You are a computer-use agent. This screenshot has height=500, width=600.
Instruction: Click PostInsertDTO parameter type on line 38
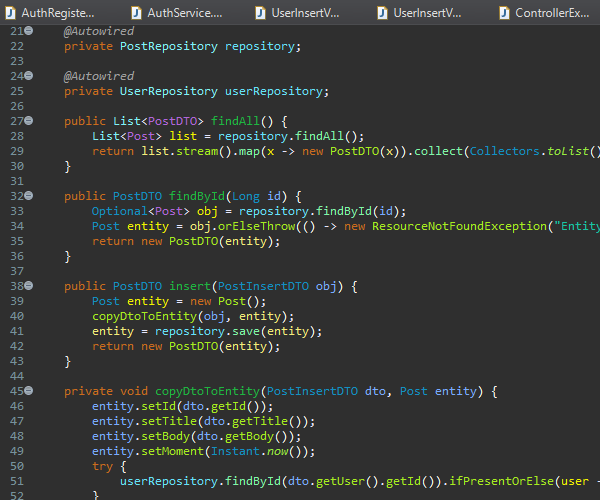[263, 286]
